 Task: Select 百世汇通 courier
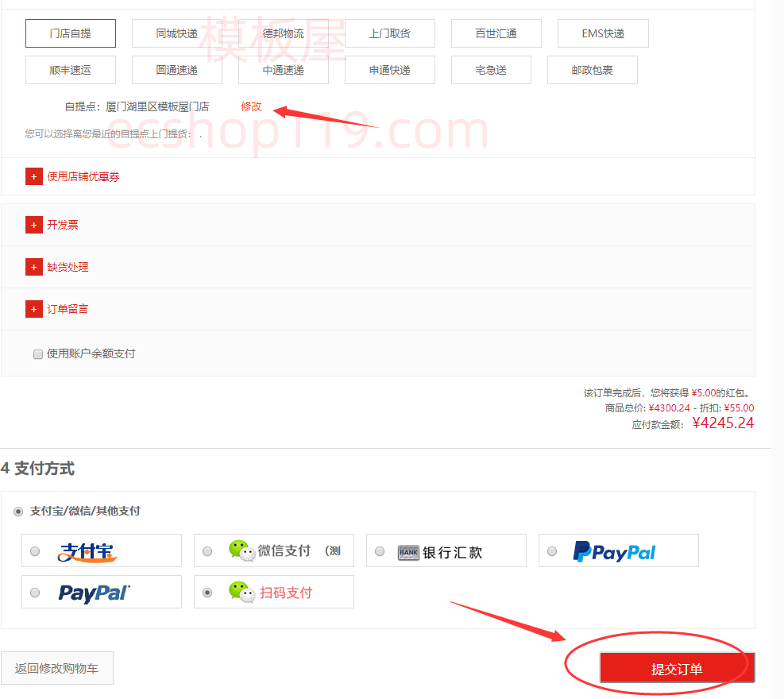(496, 33)
